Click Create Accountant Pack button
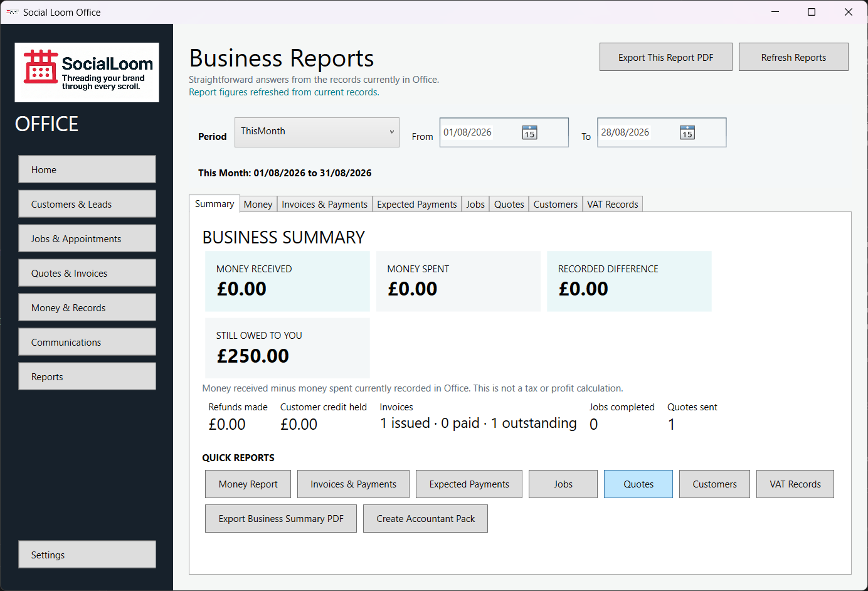Viewport: 868px width, 591px height. pos(425,518)
